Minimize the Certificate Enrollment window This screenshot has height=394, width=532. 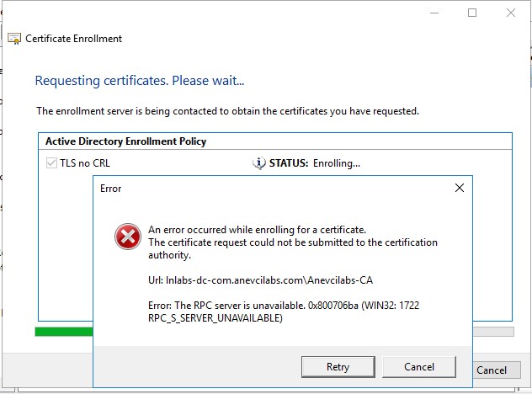click(433, 13)
